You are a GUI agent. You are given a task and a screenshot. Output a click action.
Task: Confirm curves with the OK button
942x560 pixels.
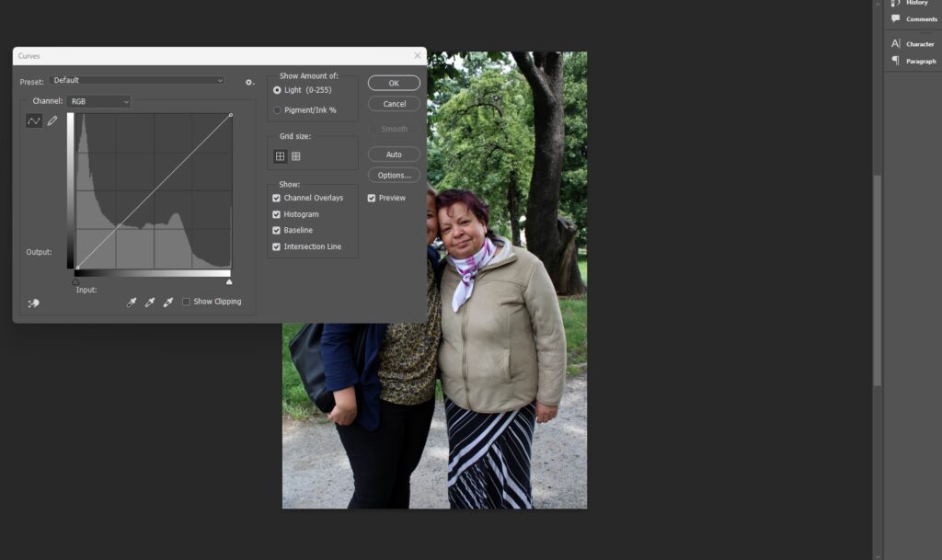394,83
